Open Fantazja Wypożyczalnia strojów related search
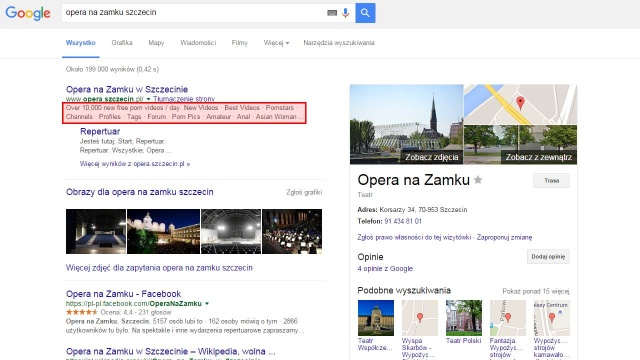Viewport: 640px width, 360px height. click(x=508, y=318)
